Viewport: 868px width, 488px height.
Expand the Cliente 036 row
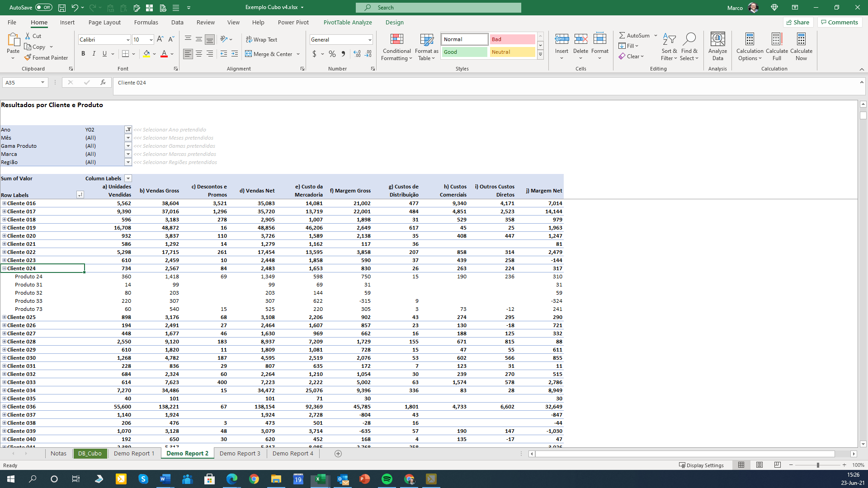coord(4,407)
